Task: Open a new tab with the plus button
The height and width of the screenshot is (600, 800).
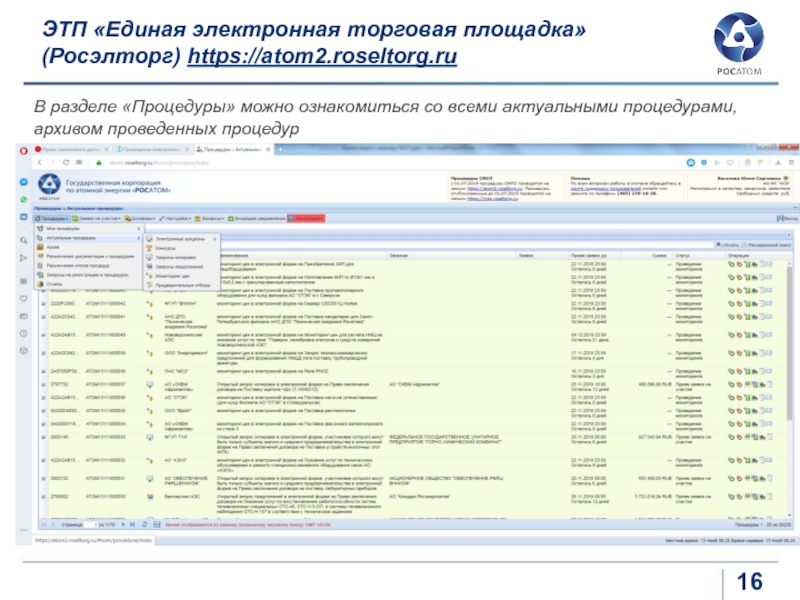Action: tap(280, 149)
